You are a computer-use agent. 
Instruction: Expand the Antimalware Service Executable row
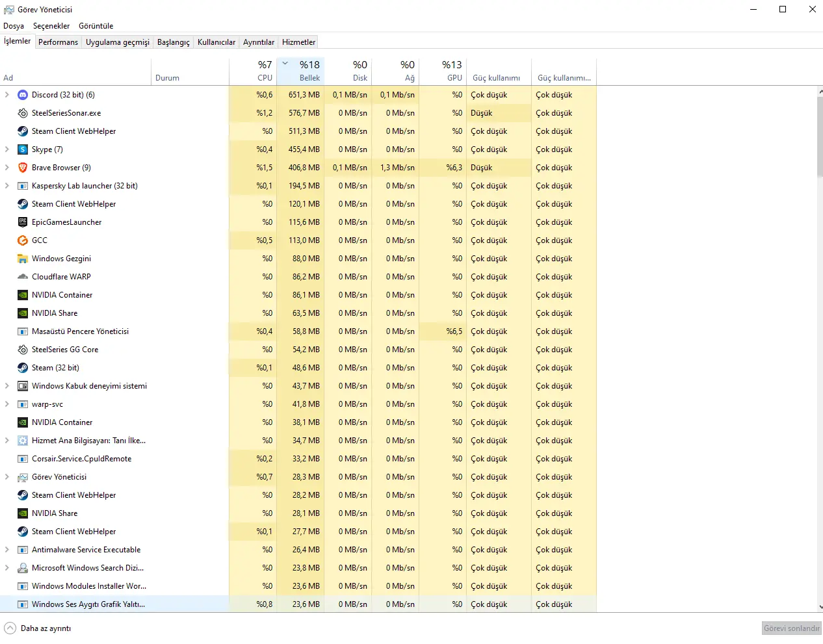coord(7,550)
